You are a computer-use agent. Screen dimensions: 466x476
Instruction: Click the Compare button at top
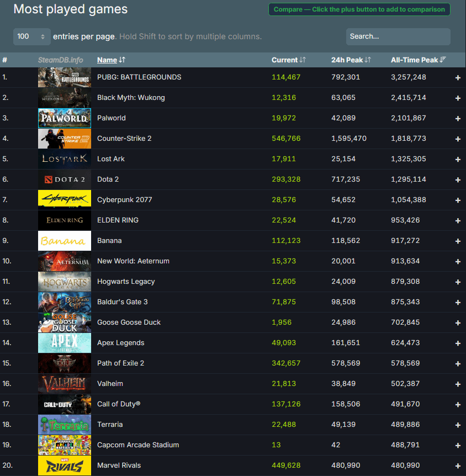pos(359,9)
